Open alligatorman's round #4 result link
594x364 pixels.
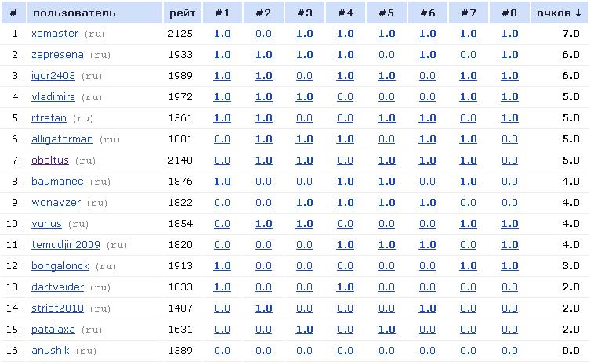tap(345, 139)
